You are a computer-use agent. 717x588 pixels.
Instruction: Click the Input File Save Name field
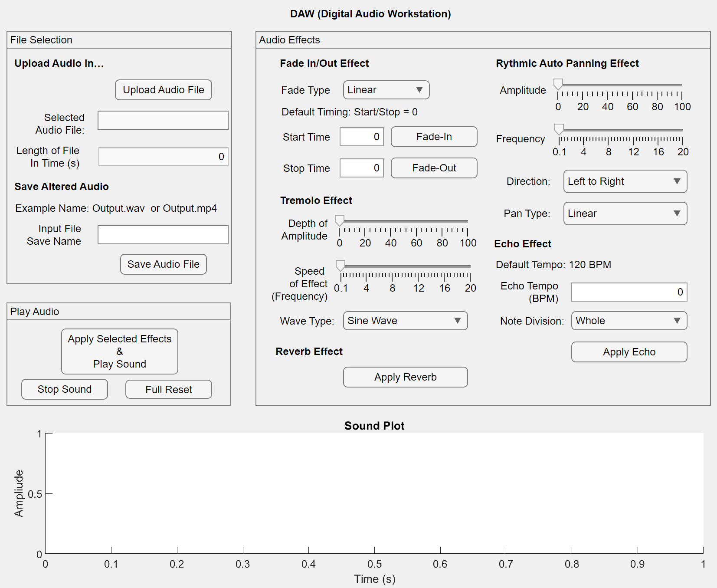click(x=163, y=235)
